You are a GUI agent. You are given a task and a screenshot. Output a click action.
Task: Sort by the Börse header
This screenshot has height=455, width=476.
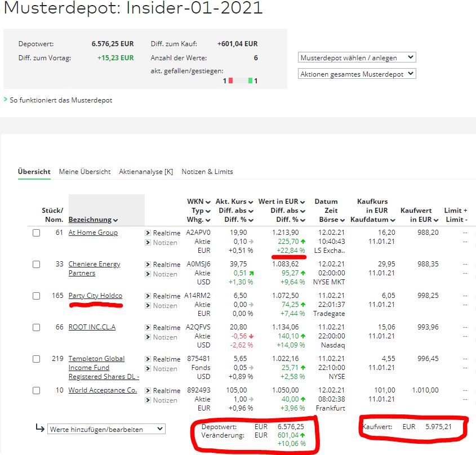[x=332, y=220]
